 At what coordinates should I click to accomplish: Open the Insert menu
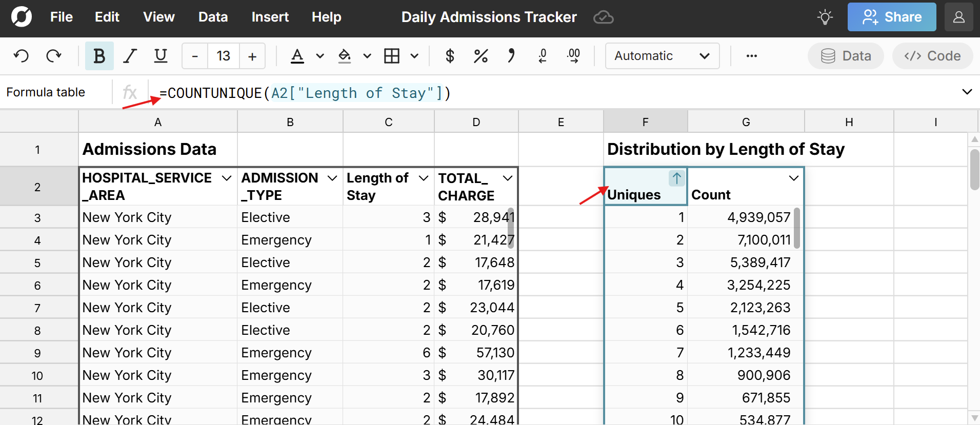click(270, 17)
